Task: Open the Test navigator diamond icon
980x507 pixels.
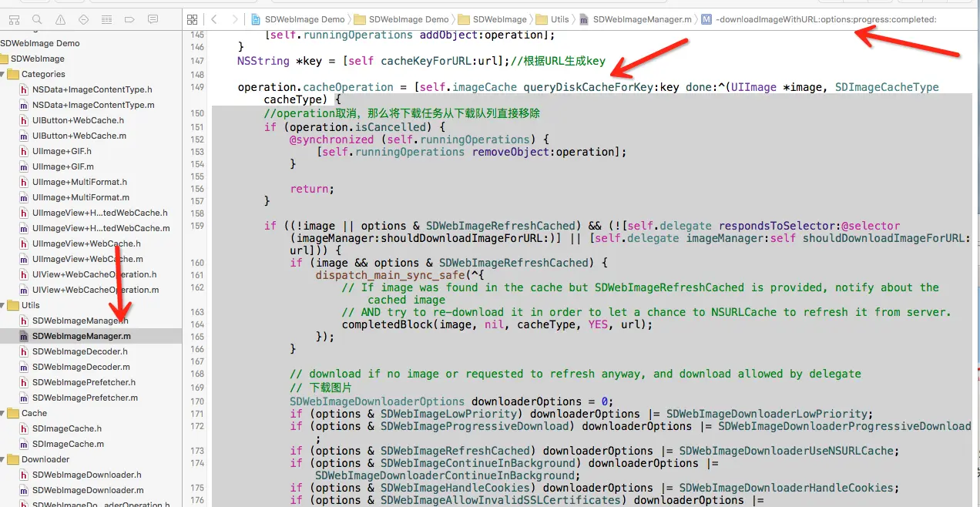Action: click(84, 19)
